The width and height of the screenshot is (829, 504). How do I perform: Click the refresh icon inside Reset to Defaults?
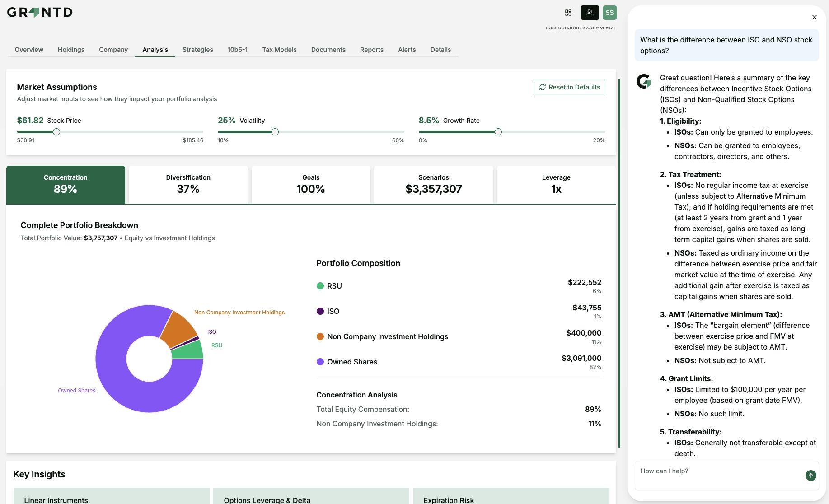pyautogui.click(x=543, y=87)
